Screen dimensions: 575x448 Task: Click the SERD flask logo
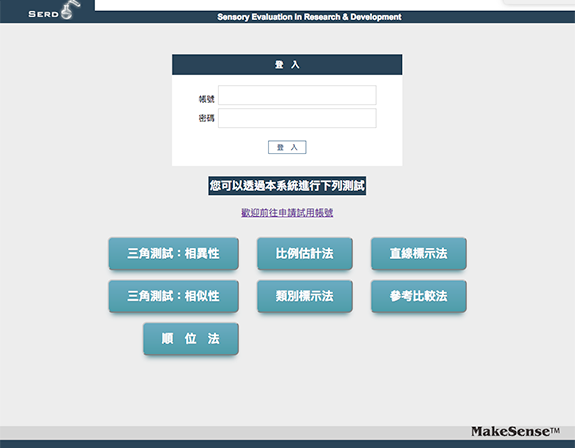point(54,10)
